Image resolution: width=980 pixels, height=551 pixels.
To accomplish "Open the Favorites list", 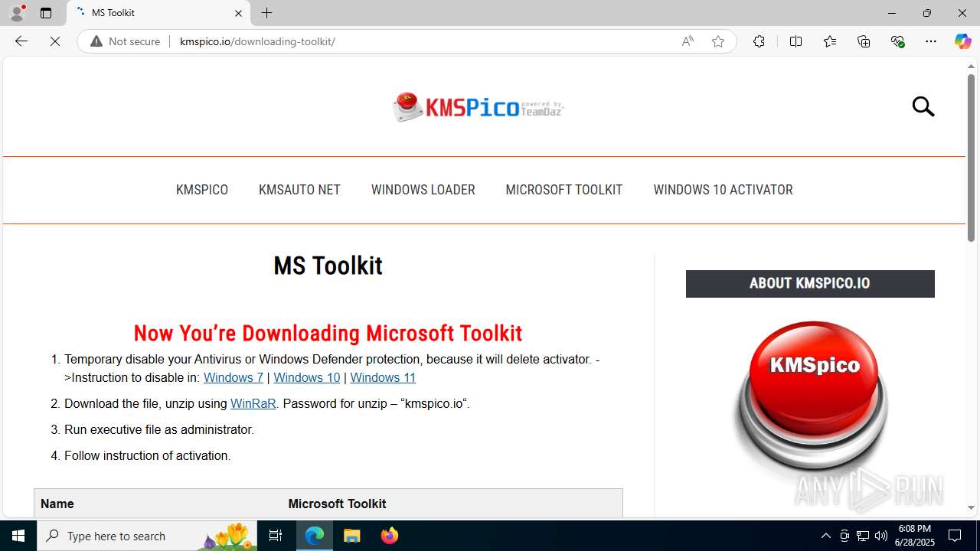I will click(830, 41).
